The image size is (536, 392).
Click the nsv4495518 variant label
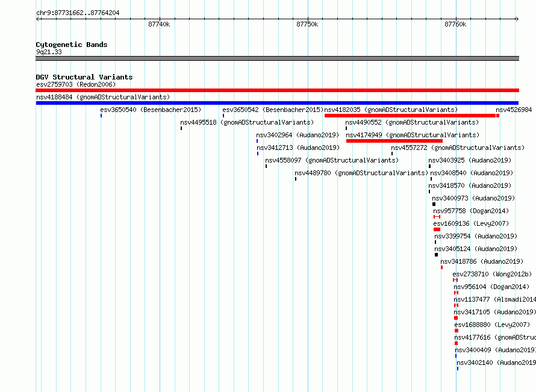pyautogui.click(x=247, y=122)
